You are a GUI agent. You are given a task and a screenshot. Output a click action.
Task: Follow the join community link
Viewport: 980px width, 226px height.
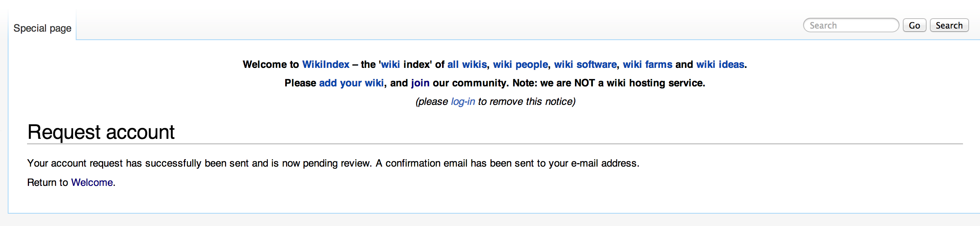420,83
